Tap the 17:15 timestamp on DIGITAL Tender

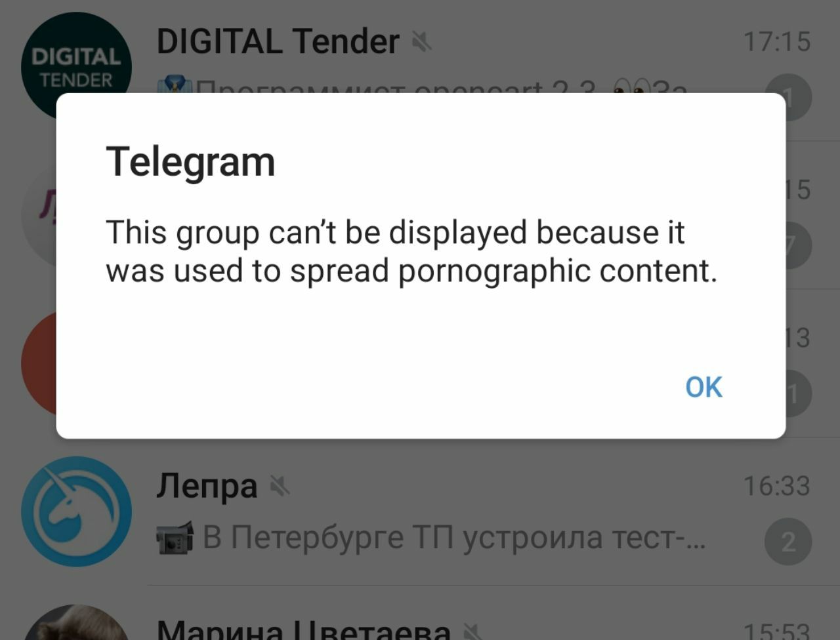click(x=777, y=42)
